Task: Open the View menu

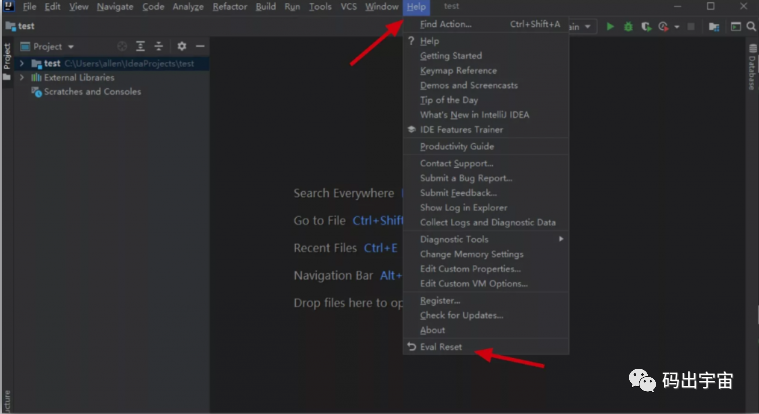Action: pos(78,7)
